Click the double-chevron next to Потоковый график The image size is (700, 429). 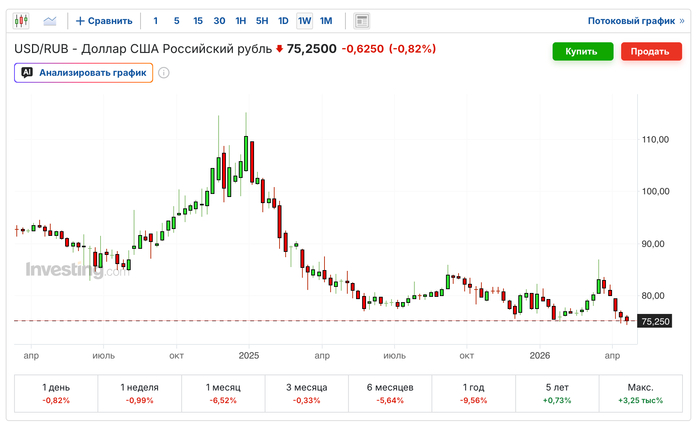pos(682,20)
